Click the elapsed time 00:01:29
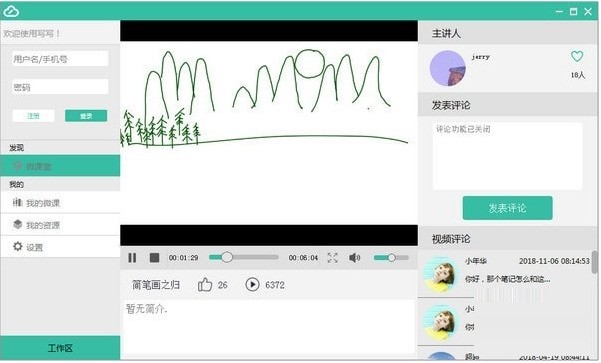This screenshot has height=363, width=601. click(x=184, y=258)
